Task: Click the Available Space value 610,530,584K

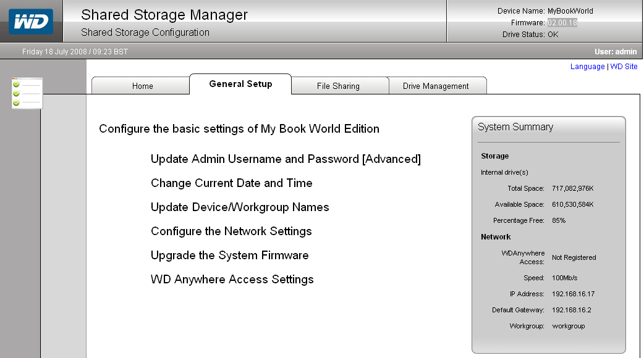Action: coord(572,205)
